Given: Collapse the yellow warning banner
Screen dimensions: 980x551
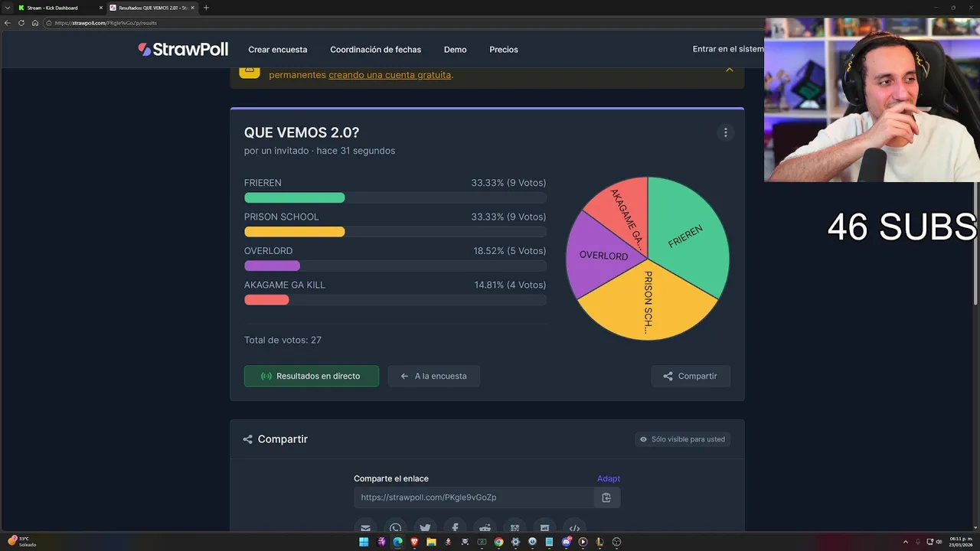Looking at the screenshot, I should (730, 70).
